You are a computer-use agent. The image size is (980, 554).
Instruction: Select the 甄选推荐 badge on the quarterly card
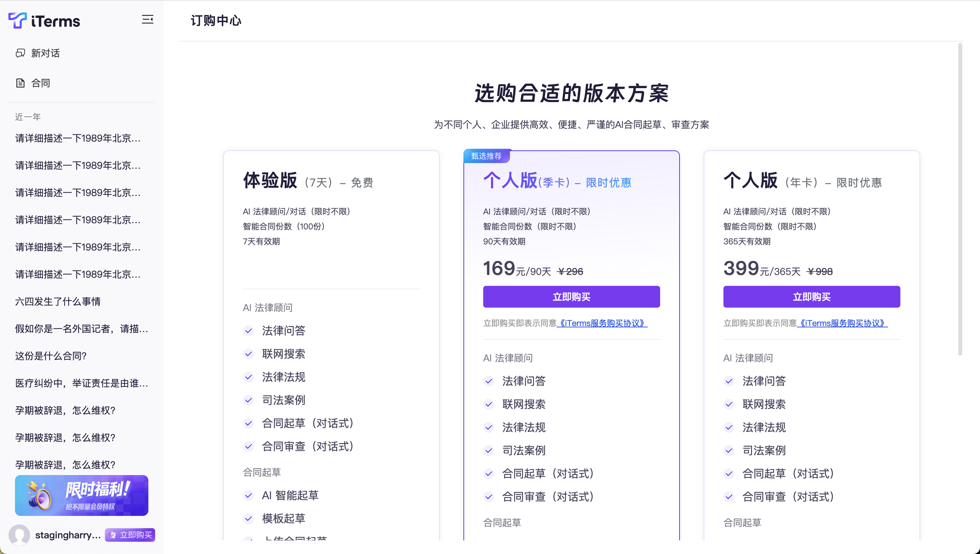[486, 156]
